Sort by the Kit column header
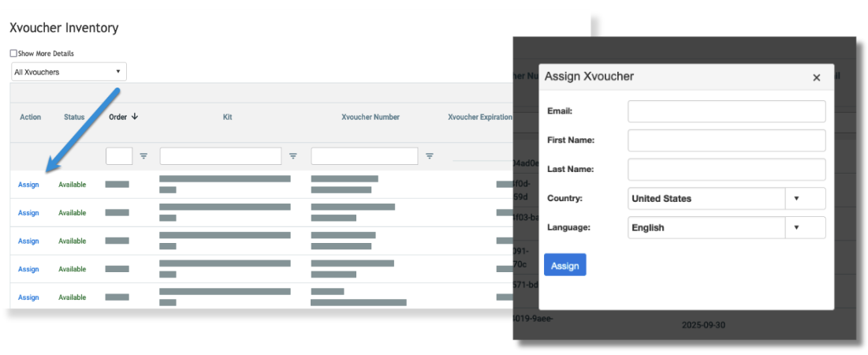Screen dimensions: 868x355 (x=228, y=118)
